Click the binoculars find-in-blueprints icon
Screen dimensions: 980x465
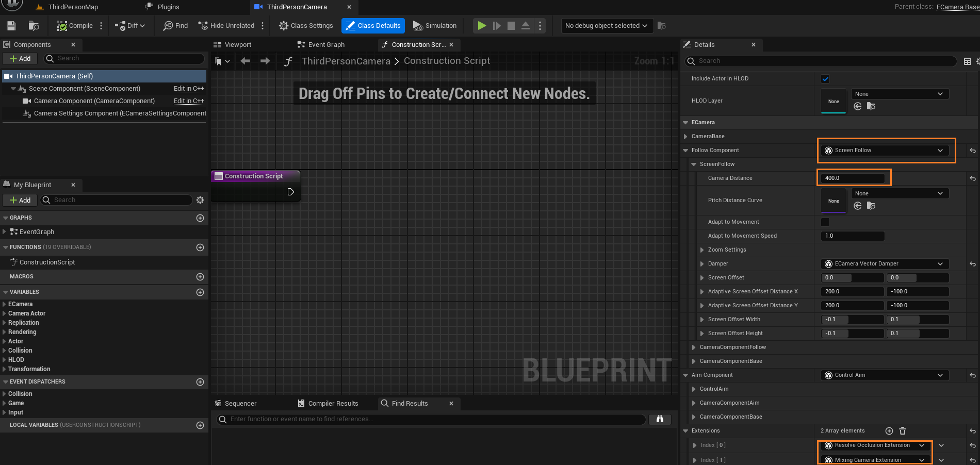point(660,419)
